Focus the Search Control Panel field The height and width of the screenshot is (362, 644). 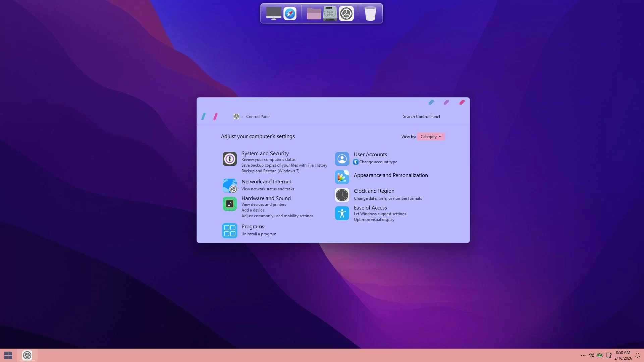coord(421,117)
